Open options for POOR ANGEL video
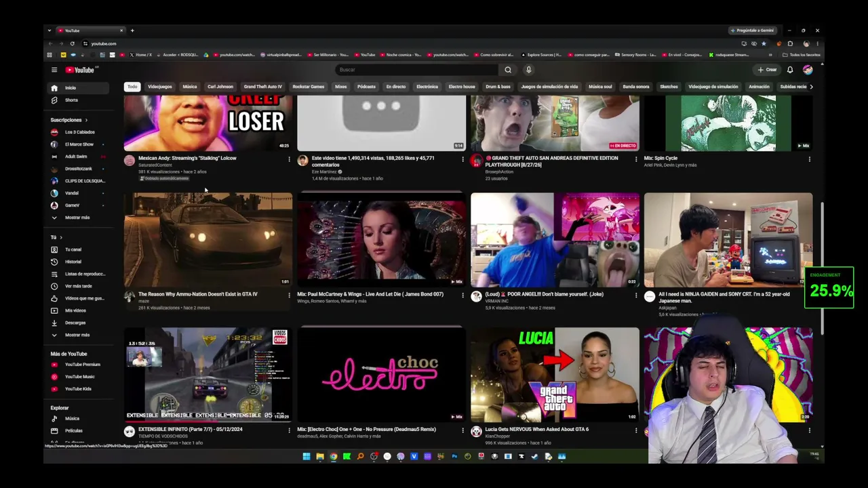 click(x=636, y=296)
